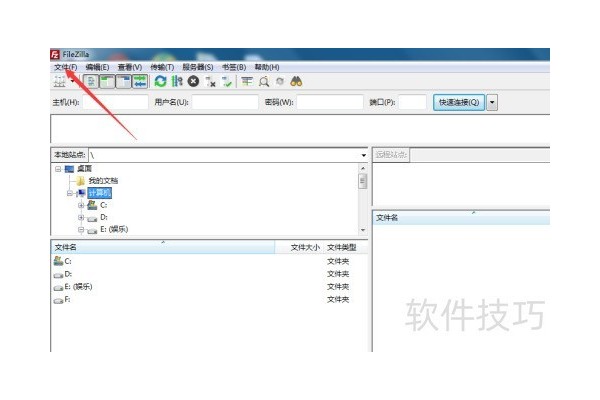
Task: Select the F: row in local file list
Action: [x=209, y=299]
